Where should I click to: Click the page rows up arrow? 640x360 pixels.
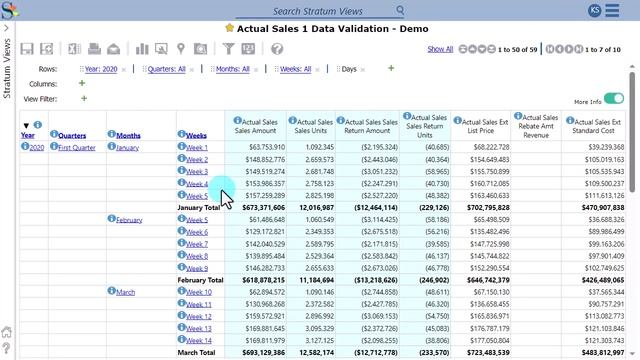coord(472,49)
